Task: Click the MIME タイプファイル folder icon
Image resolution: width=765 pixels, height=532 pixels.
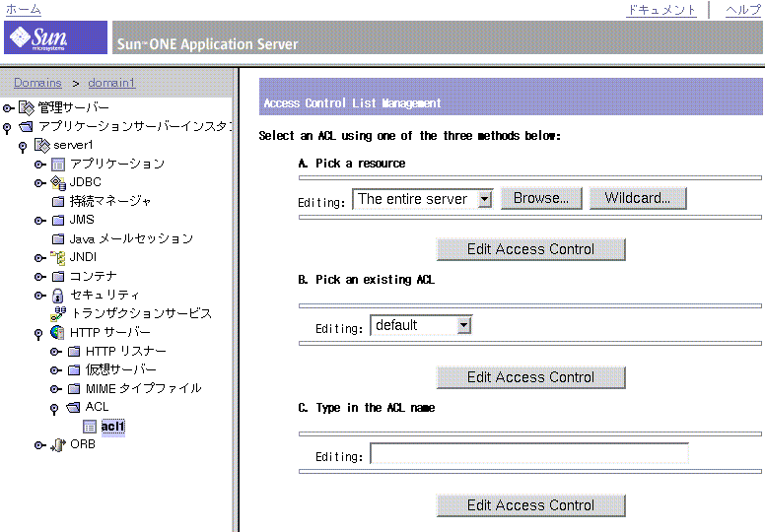Action: tap(74, 388)
